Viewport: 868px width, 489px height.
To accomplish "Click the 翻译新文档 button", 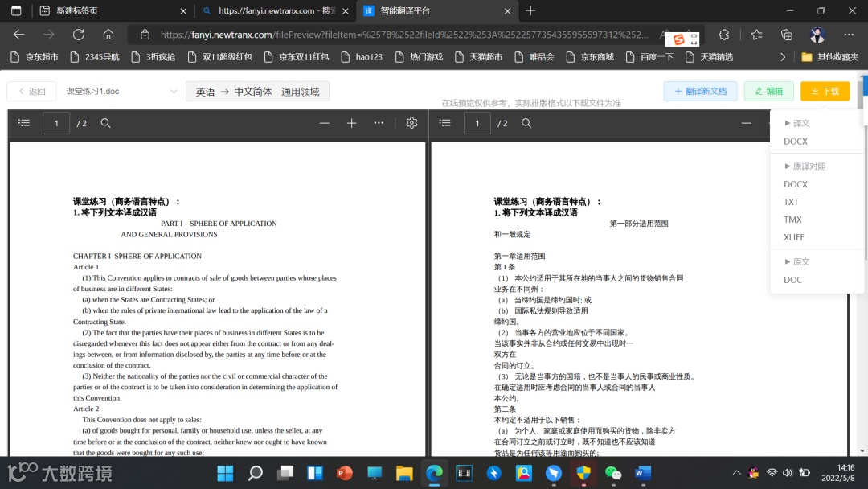I will click(x=700, y=92).
